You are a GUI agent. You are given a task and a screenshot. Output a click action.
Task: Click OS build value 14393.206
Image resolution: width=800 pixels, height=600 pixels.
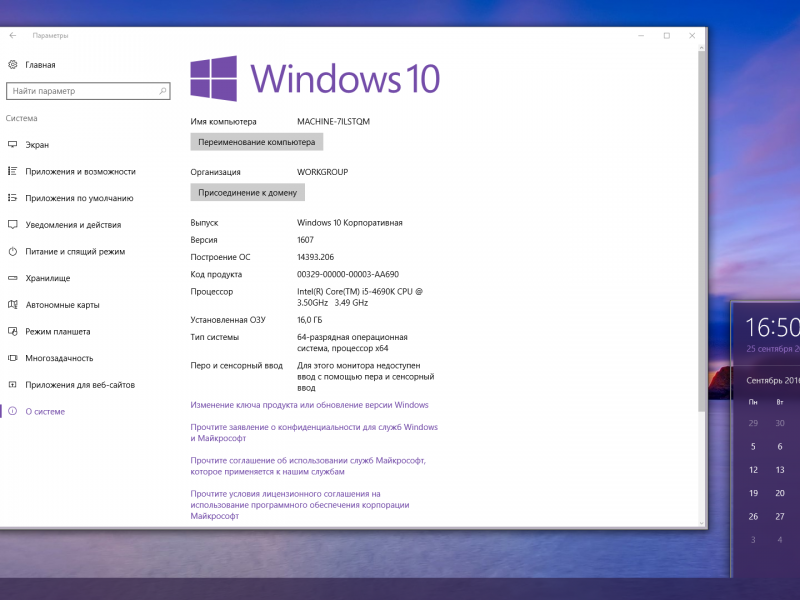pyautogui.click(x=315, y=257)
